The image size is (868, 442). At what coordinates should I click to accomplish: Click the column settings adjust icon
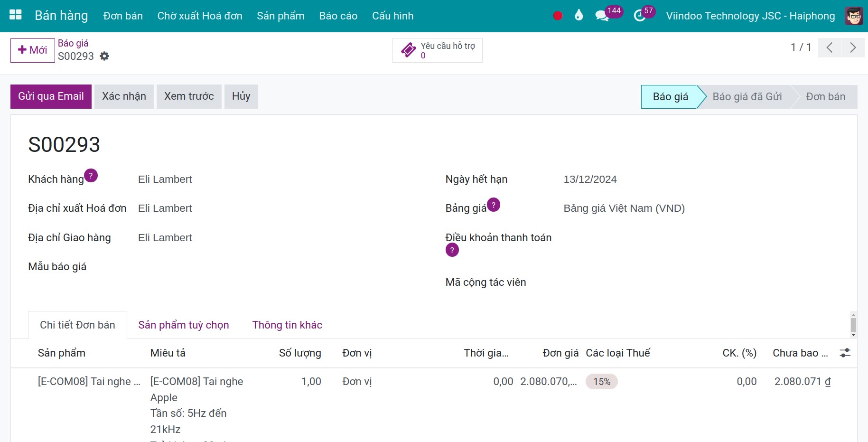(x=845, y=353)
